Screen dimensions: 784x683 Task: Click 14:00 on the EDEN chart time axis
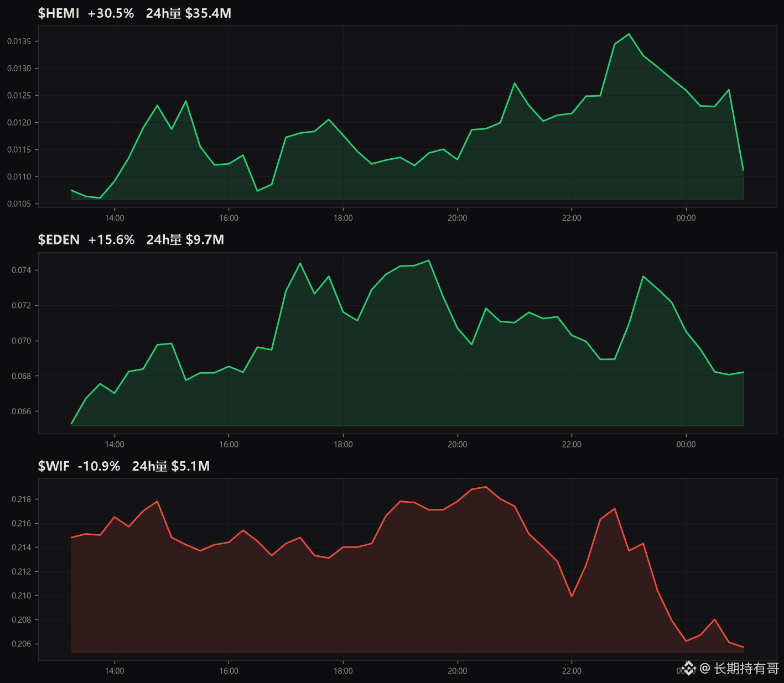115,445
